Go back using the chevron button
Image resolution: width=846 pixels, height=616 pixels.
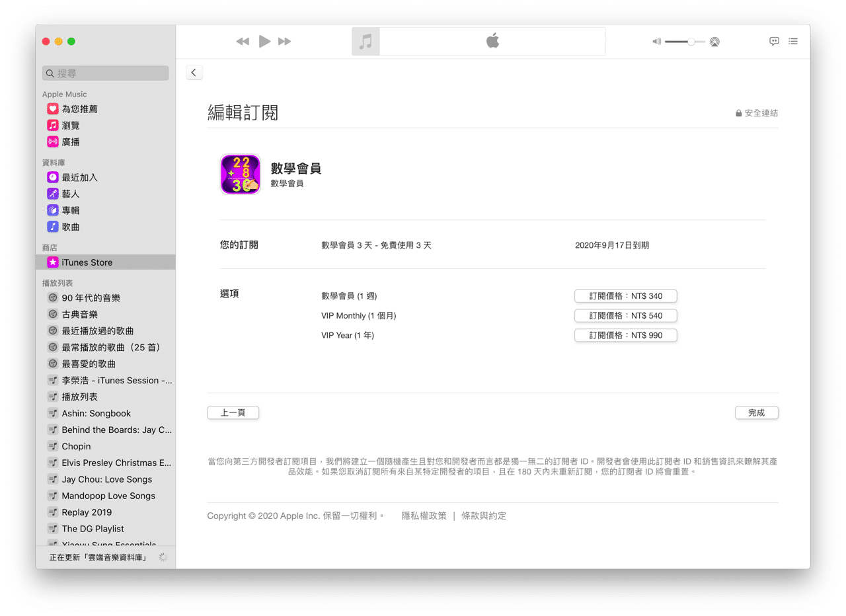click(194, 73)
